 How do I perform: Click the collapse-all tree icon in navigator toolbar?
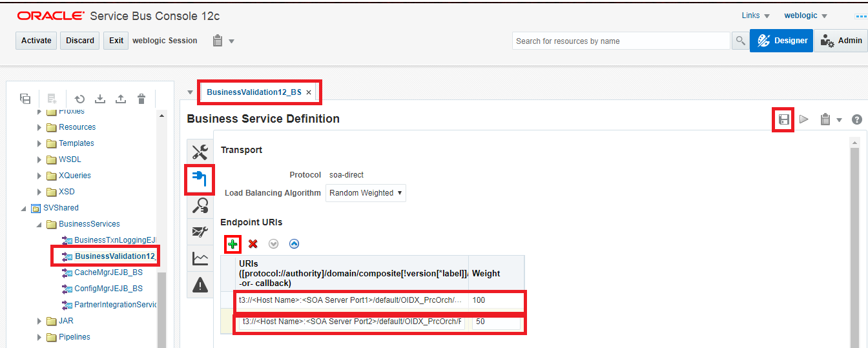point(25,99)
